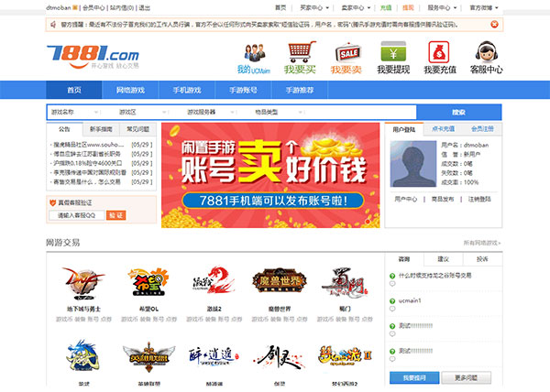550x392 pixels.
Task: Open the 物品类型 dropdown
Action: pyautogui.click(x=278, y=112)
